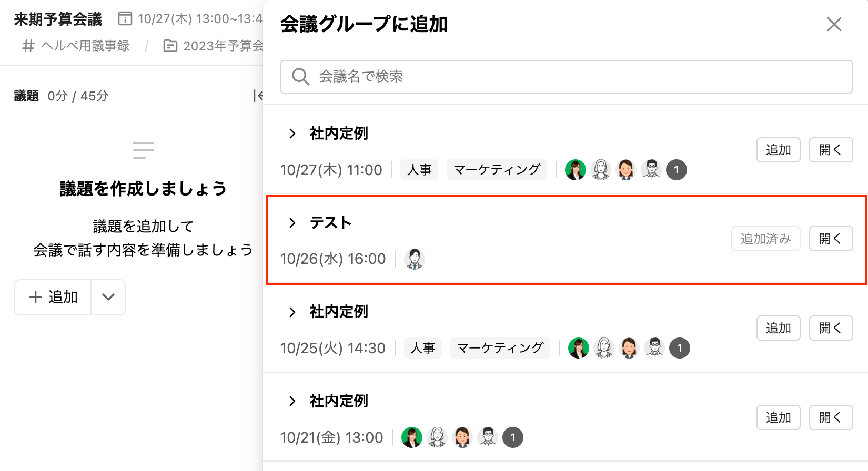Image resolution: width=868 pixels, height=471 pixels.
Task: Close the 会議グループに追加 panel
Action: [x=834, y=24]
